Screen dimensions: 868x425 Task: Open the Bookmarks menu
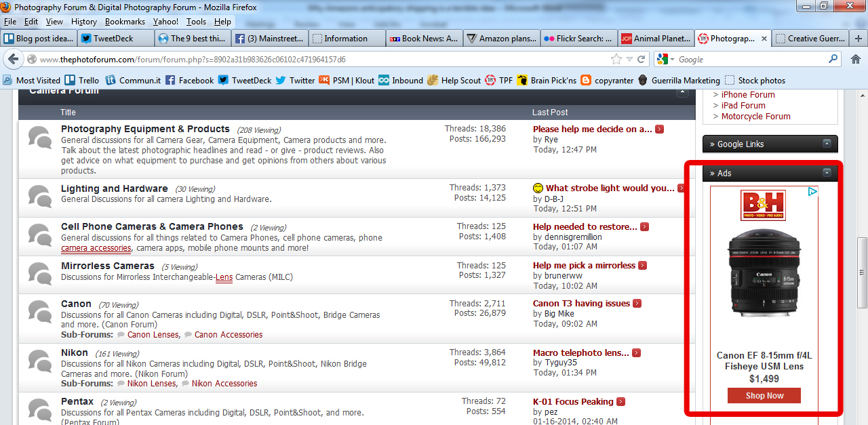pyautogui.click(x=125, y=22)
